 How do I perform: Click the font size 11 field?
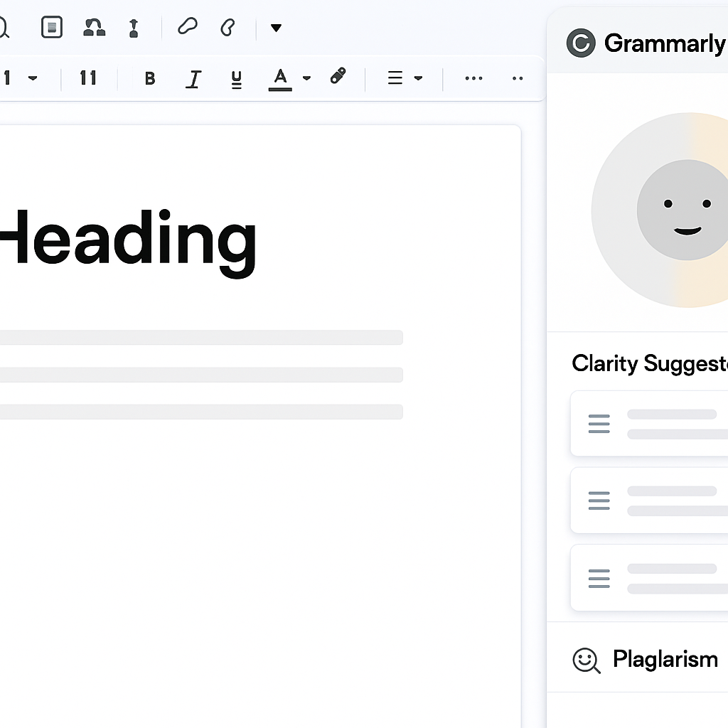[88, 77]
